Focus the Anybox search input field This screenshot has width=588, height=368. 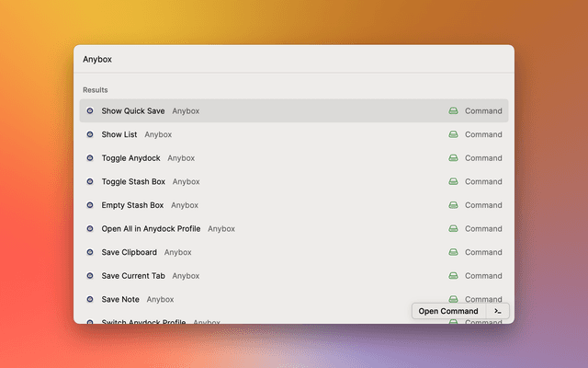[294, 59]
